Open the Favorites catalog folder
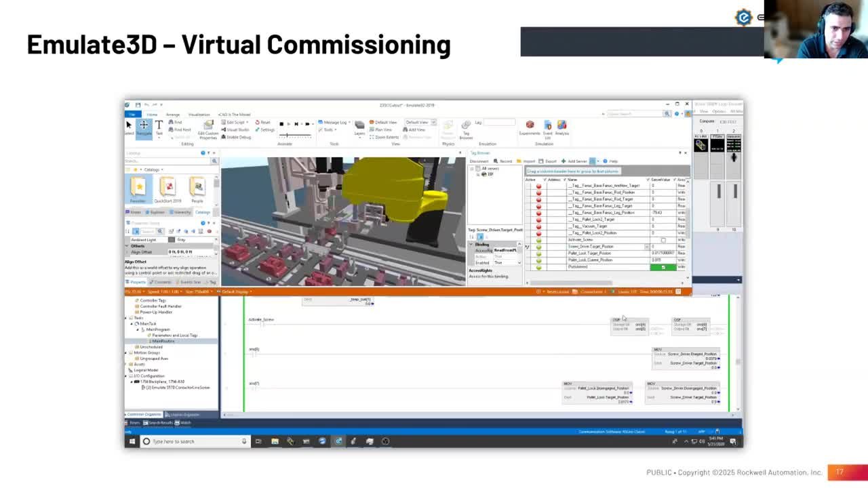This screenshot has height=488, width=868. pyautogui.click(x=138, y=189)
